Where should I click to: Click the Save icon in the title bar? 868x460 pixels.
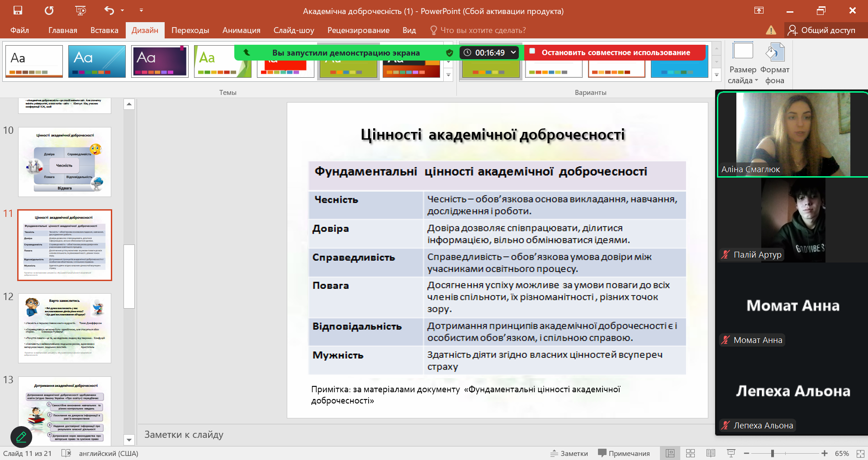18,10
